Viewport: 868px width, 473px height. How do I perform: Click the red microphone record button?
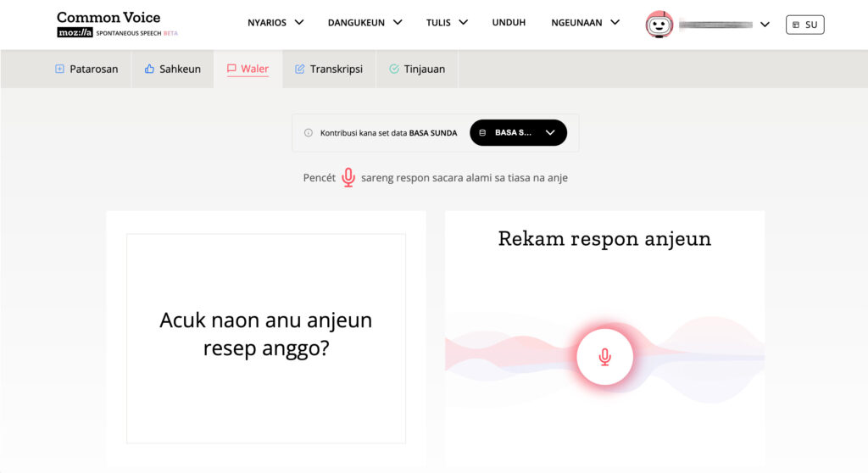[x=604, y=356]
